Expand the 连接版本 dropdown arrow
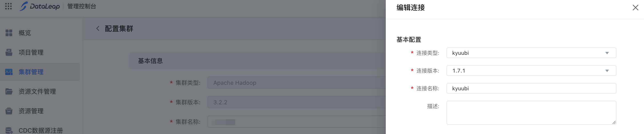Screen dimensions: 644x134 [x=607, y=71]
